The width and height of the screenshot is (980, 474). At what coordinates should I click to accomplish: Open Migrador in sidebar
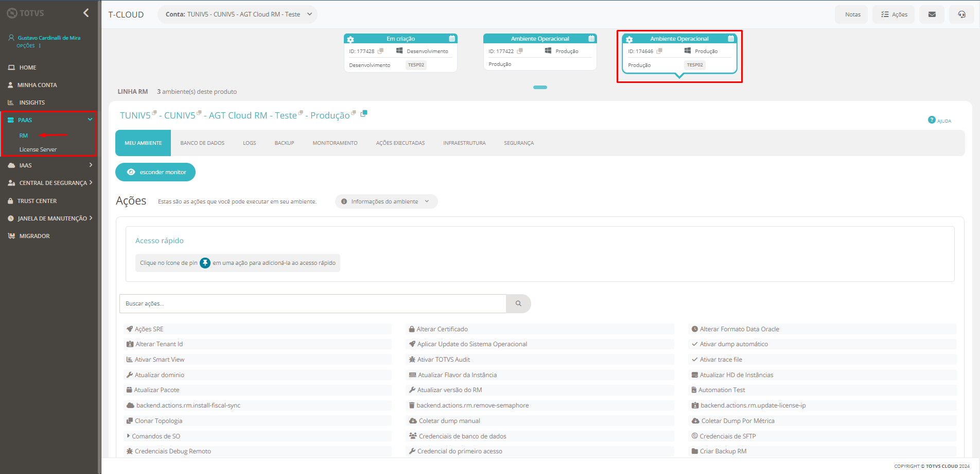pos(34,236)
